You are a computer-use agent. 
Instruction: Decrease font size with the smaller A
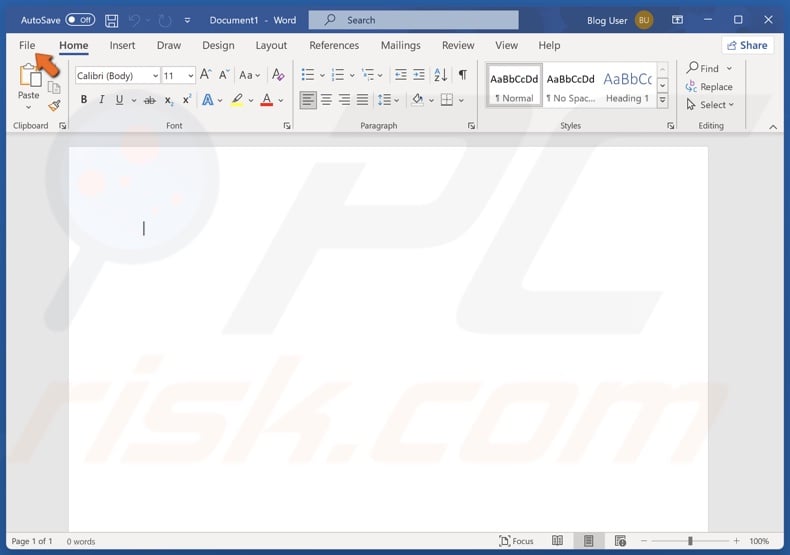tap(224, 75)
